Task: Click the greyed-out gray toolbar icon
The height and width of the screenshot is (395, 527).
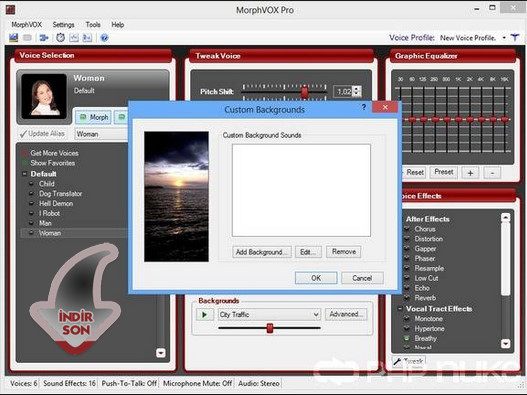Action: tap(28, 38)
